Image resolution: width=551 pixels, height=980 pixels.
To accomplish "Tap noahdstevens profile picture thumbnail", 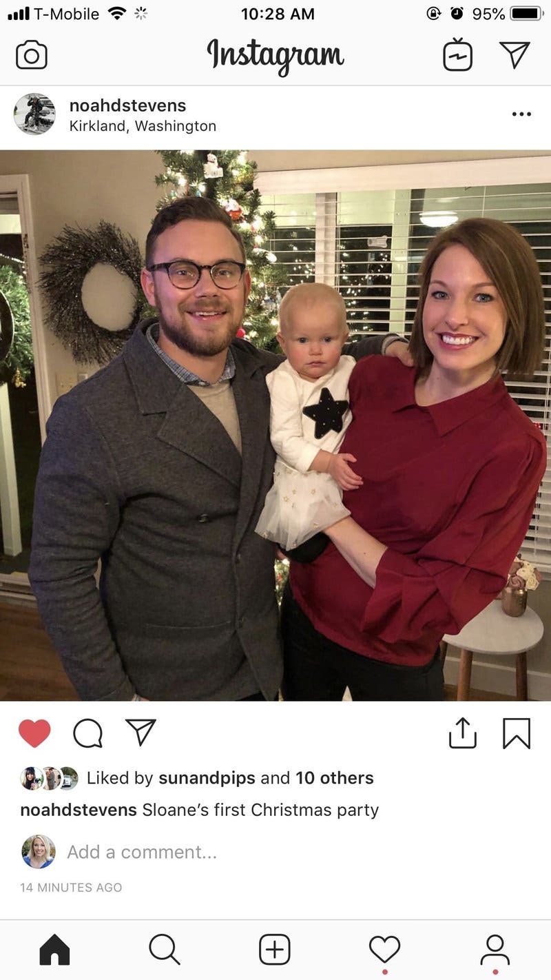I will pos(34,114).
